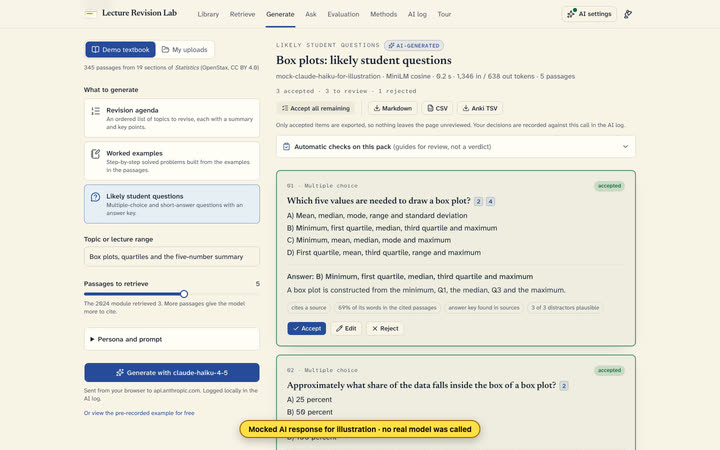The image size is (720, 450).
Task: Select the Likely student questions option
Action: click(172, 204)
